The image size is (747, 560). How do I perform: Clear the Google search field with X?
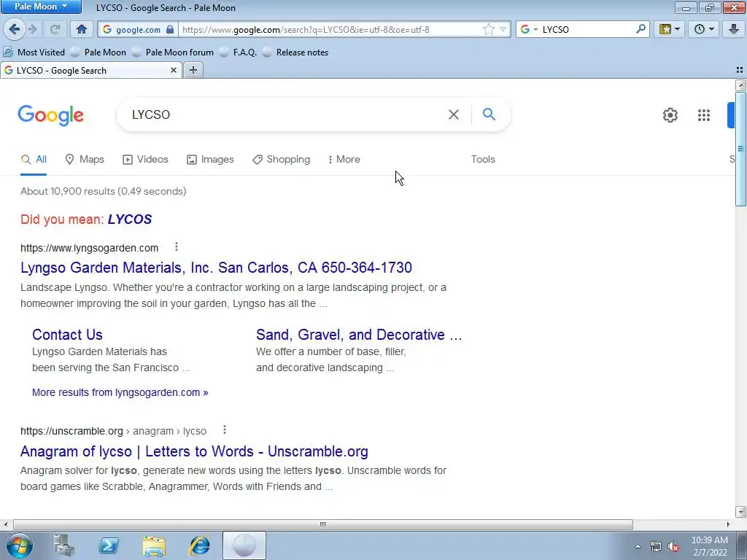pos(454,114)
